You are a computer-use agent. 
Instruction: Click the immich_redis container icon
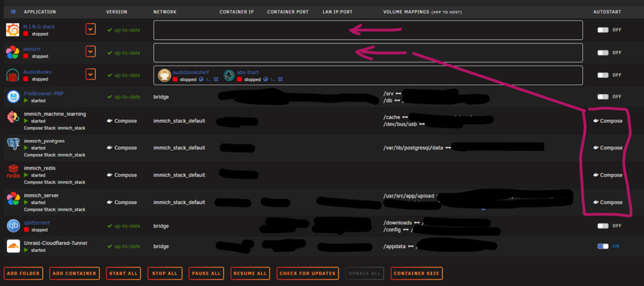click(x=13, y=172)
